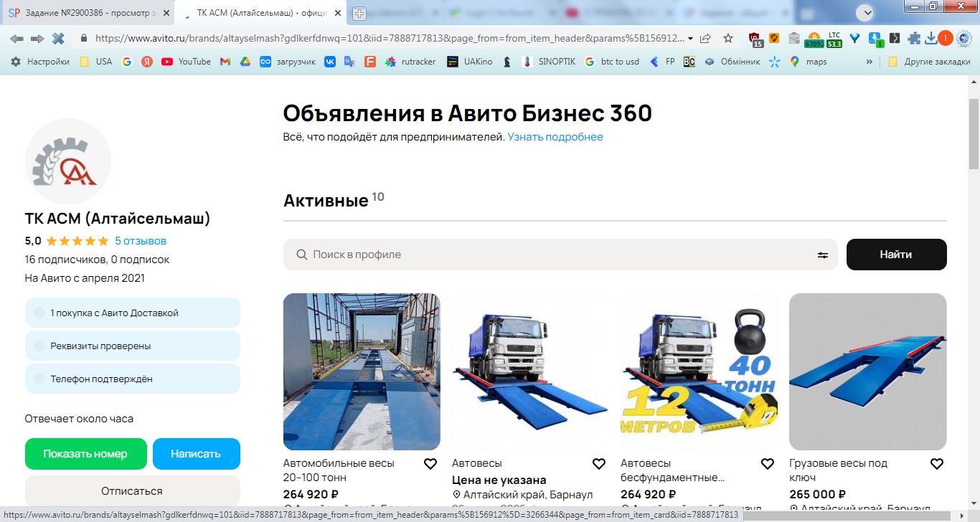Open the 12 метров 40 тонн truck image
Screen dimensions: 980x522
699,371
